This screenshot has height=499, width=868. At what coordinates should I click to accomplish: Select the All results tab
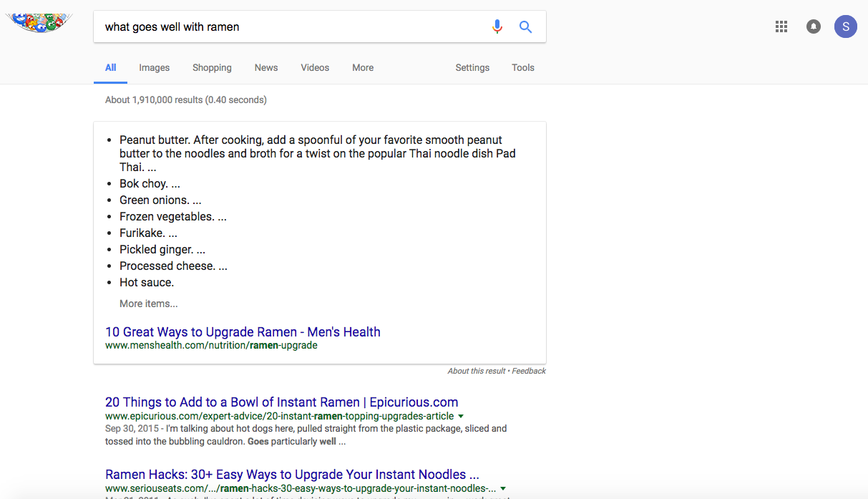[110, 68]
